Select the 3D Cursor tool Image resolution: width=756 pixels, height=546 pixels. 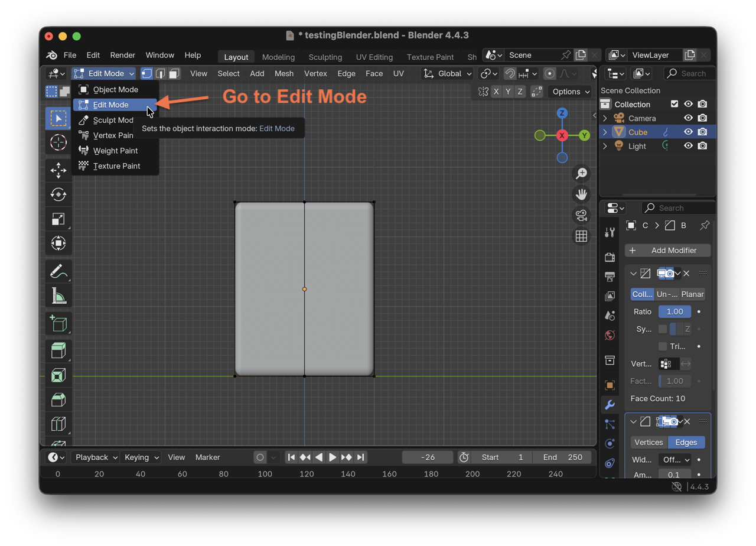coord(58,142)
